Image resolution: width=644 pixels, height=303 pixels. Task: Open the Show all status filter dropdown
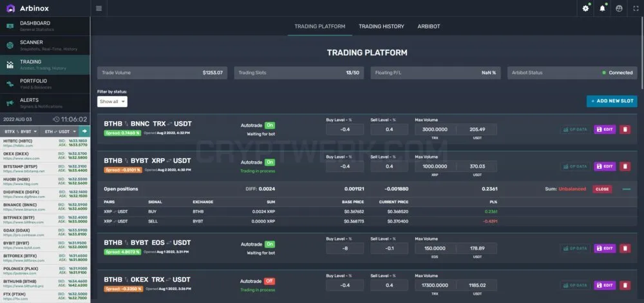click(x=112, y=102)
